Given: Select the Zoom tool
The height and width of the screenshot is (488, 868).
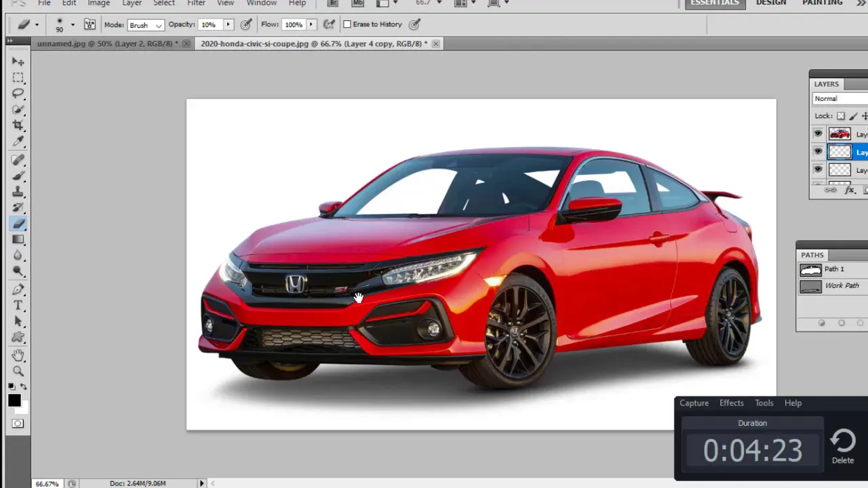Looking at the screenshot, I should (x=18, y=371).
